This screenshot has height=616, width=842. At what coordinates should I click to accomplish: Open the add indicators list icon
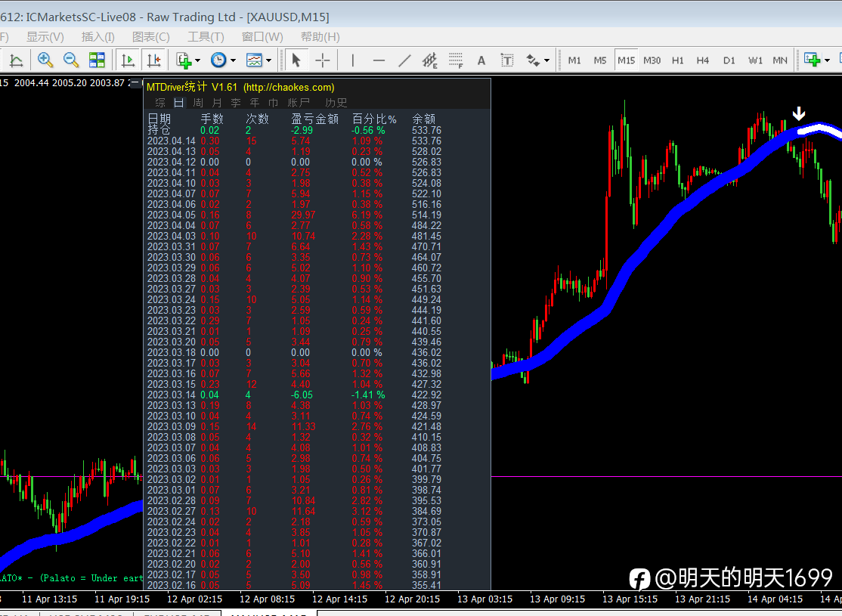tap(184, 60)
